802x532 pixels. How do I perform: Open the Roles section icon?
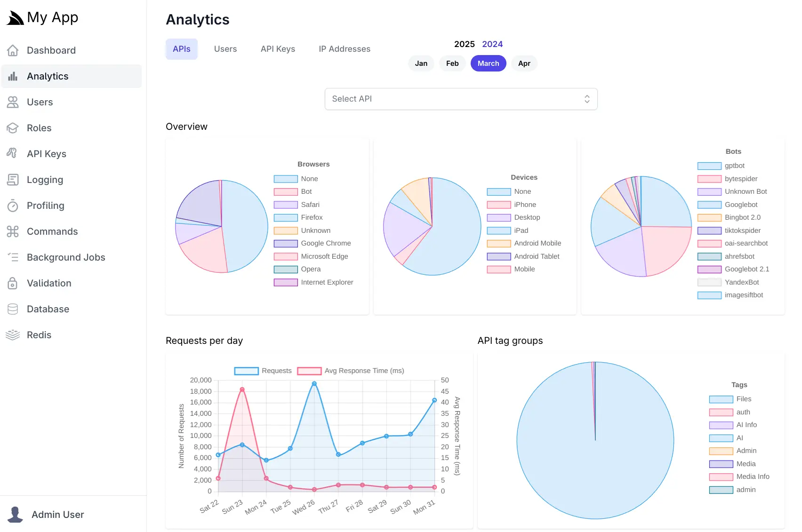point(13,127)
